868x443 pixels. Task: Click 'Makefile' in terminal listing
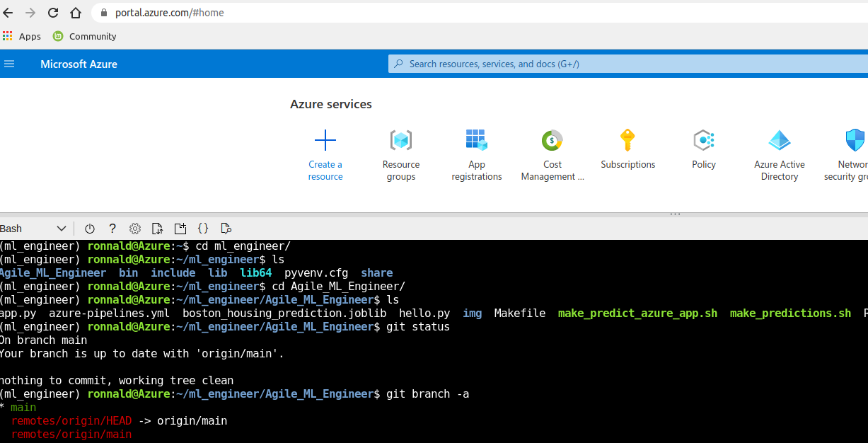pos(520,313)
